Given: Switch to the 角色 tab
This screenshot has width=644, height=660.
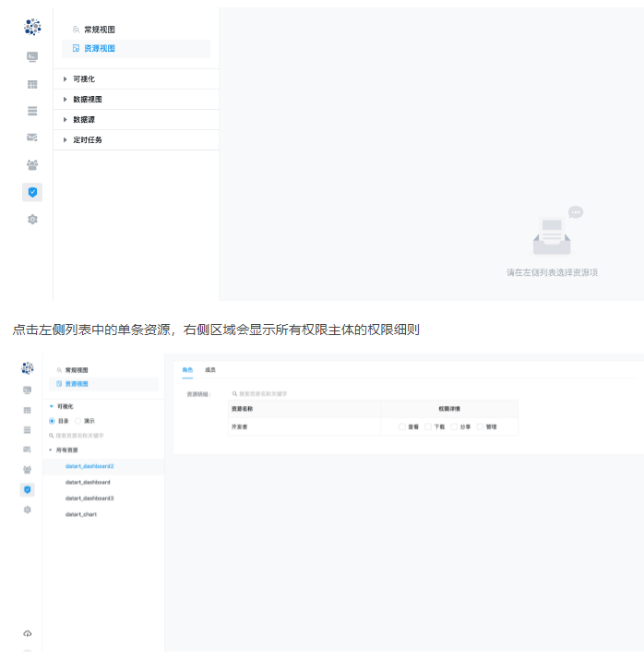Looking at the screenshot, I should tap(187, 369).
